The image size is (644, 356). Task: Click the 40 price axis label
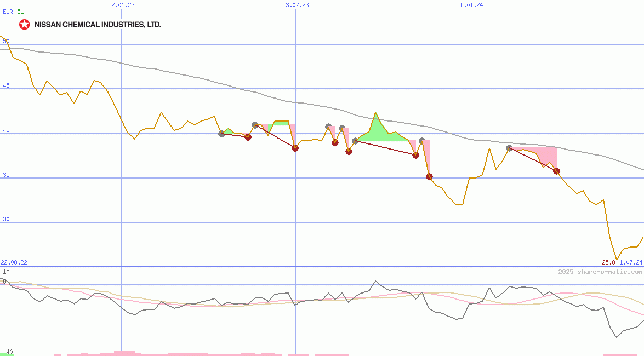(6, 130)
